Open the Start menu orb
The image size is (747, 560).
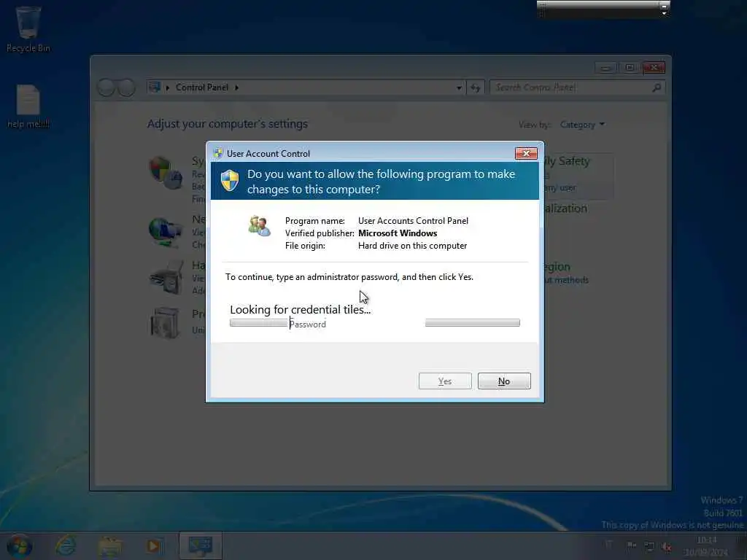click(x=20, y=545)
